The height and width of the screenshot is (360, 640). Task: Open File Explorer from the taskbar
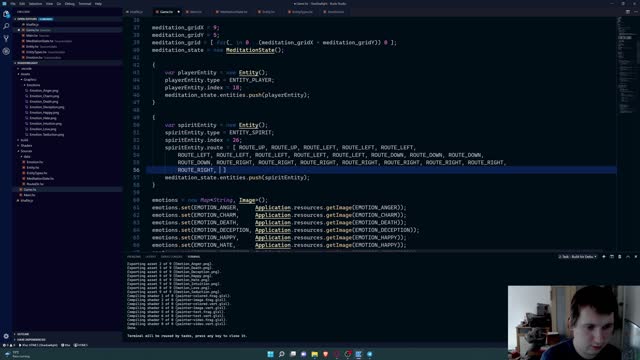315,354
